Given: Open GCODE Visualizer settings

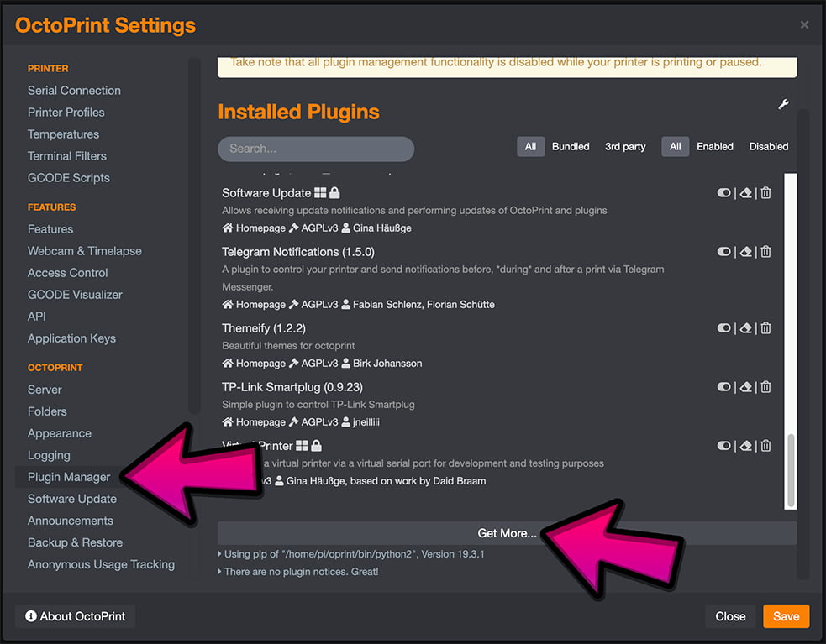Looking at the screenshot, I should click(x=75, y=295).
